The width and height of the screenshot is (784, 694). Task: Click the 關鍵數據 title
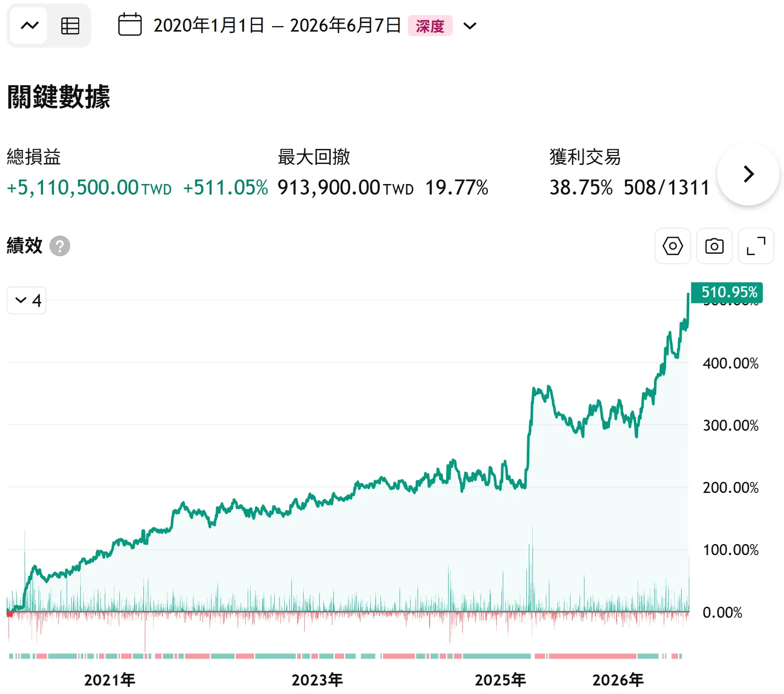pyautogui.click(x=59, y=96)
